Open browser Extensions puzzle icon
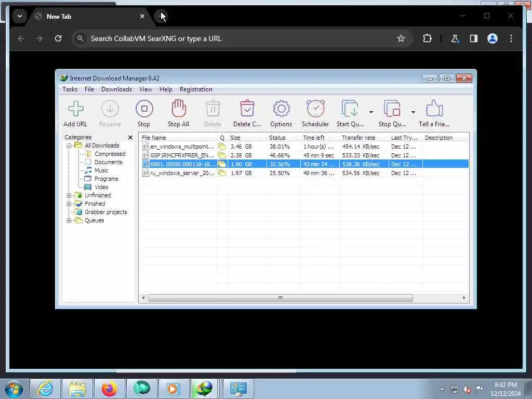 coord(427,38)
